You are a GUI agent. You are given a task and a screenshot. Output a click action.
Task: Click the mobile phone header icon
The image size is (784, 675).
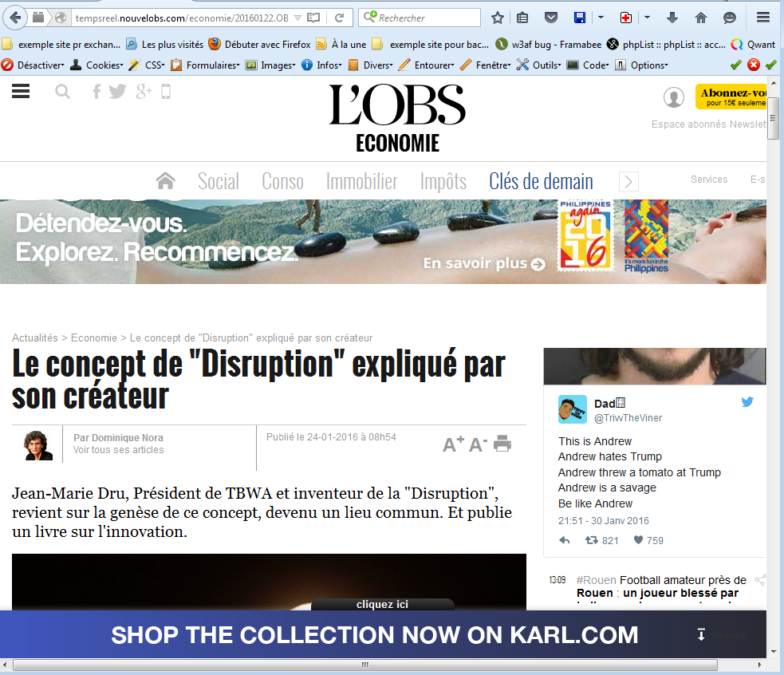click(x=166, y=92)
